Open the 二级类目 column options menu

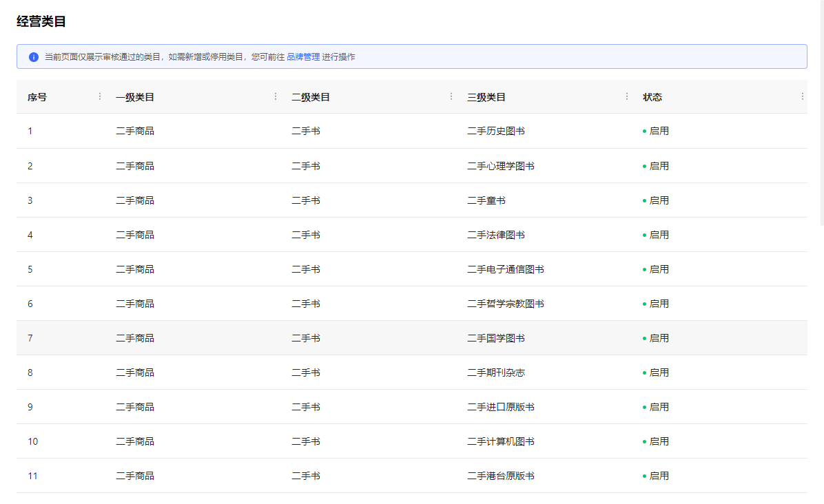451,97
